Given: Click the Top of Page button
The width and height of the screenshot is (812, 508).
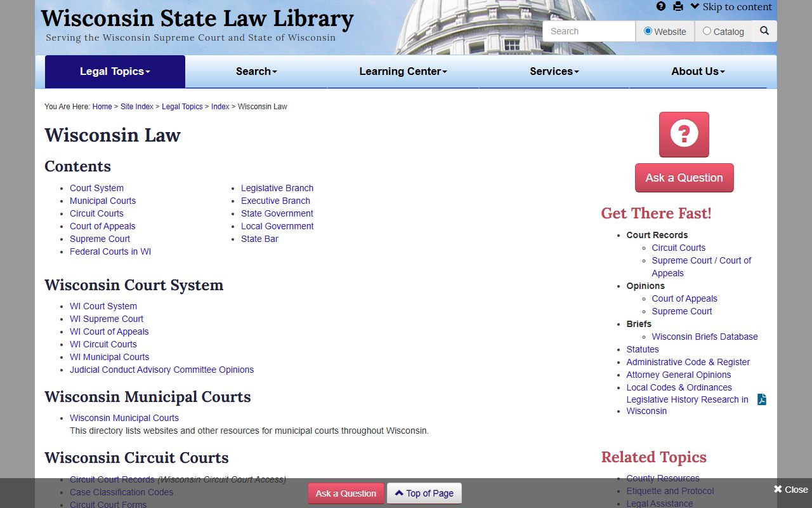Looking at the screenshot, I should point(424,493).
